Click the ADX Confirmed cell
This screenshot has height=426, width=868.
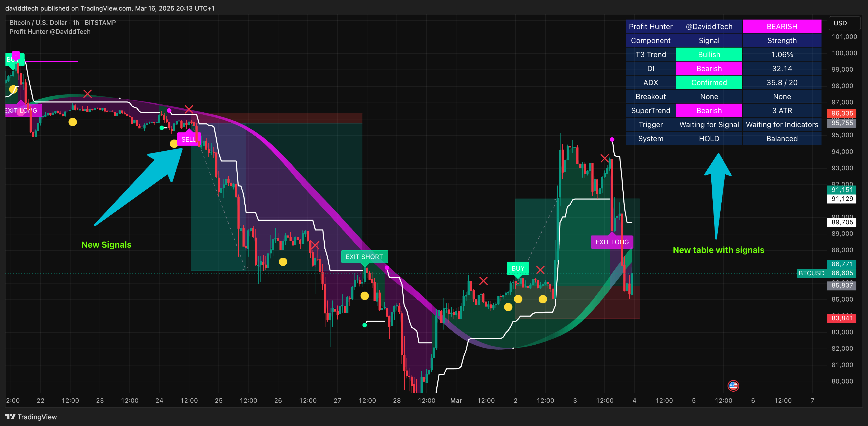tap(709, 82)
